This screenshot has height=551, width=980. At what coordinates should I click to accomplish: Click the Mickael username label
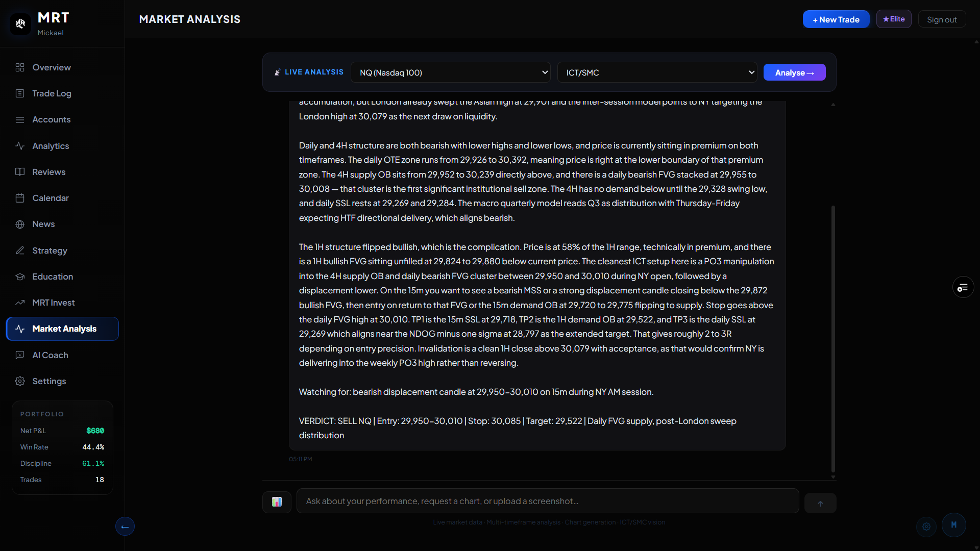(x=51, y=33)
